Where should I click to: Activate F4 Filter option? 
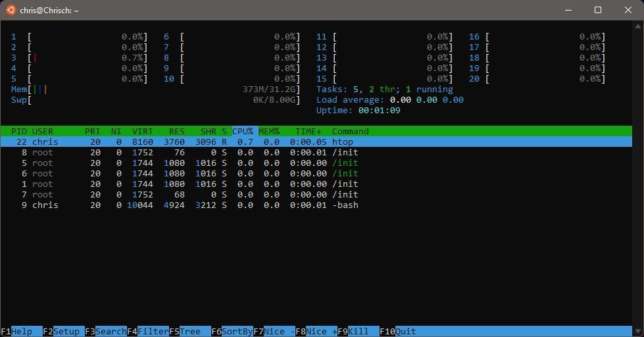point(148,331)
